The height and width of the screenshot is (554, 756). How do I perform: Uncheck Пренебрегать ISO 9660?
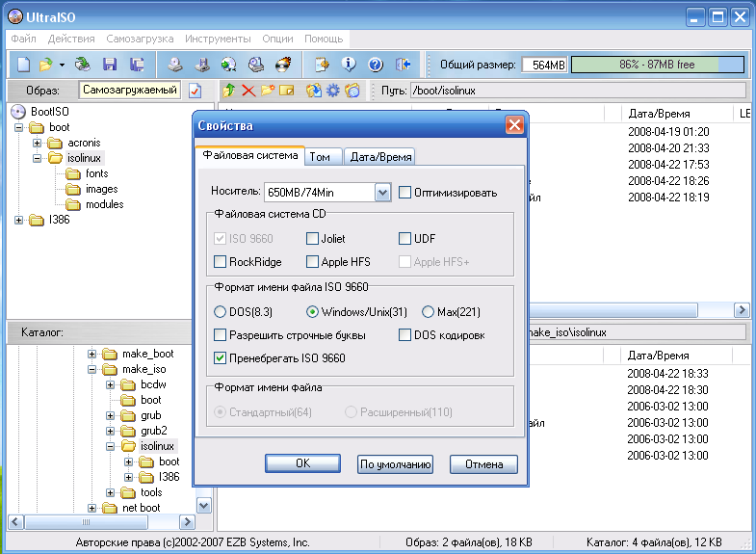click(220, 357)
